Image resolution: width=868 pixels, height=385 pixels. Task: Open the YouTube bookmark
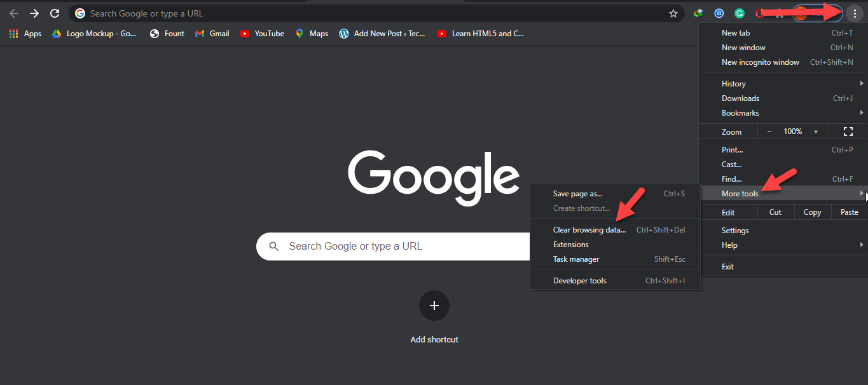[x=262, y=34]
